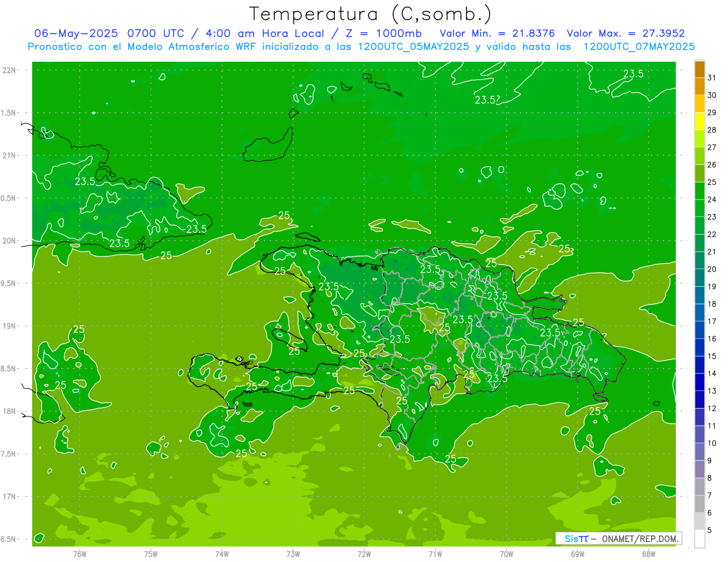This screenshot has height=562, width=728.
Task: Select the light gray swatch between 5 and 6
Action: (x=699, y=521)
